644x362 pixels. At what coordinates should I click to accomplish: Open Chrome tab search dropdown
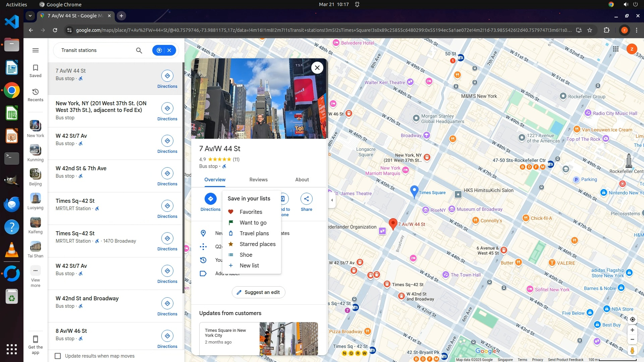click(x=30, y=16)
